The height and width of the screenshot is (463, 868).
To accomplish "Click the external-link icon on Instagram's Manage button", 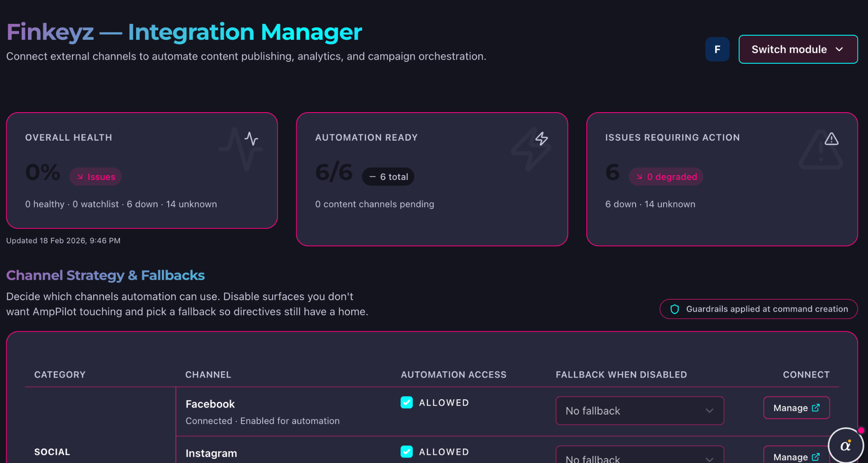I will pos(816,457).
